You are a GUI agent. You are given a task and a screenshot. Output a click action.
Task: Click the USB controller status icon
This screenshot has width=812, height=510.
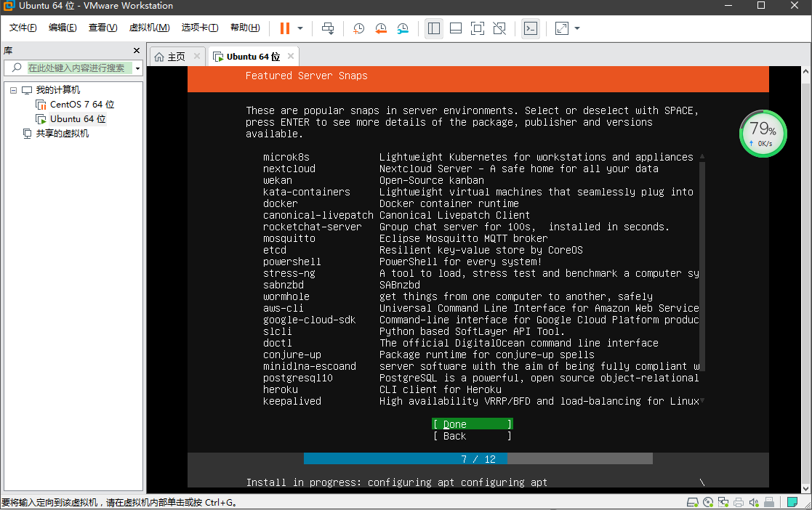(769, 502)
